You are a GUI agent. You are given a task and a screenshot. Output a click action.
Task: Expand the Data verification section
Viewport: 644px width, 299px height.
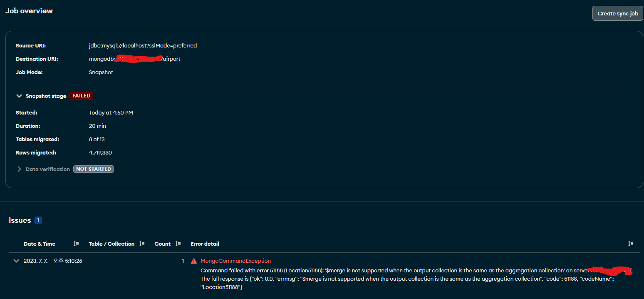click(x=19, y=169)
